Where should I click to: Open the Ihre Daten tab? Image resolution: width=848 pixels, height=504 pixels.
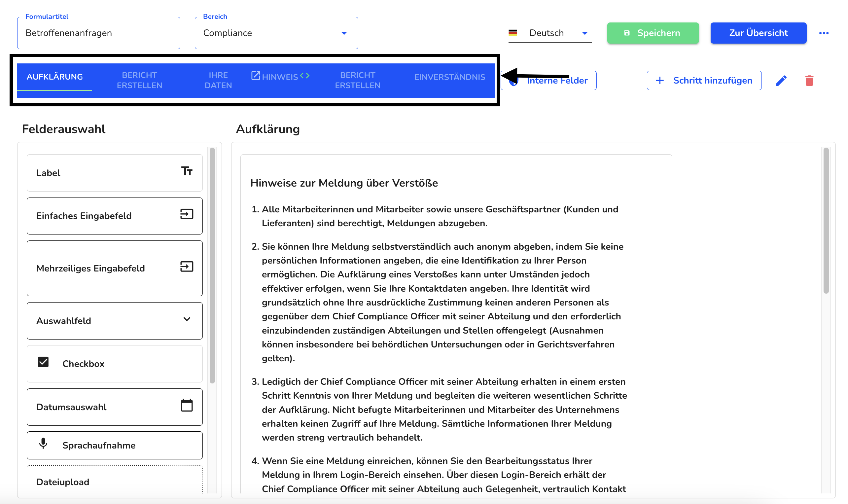click(x=218, y=80)
